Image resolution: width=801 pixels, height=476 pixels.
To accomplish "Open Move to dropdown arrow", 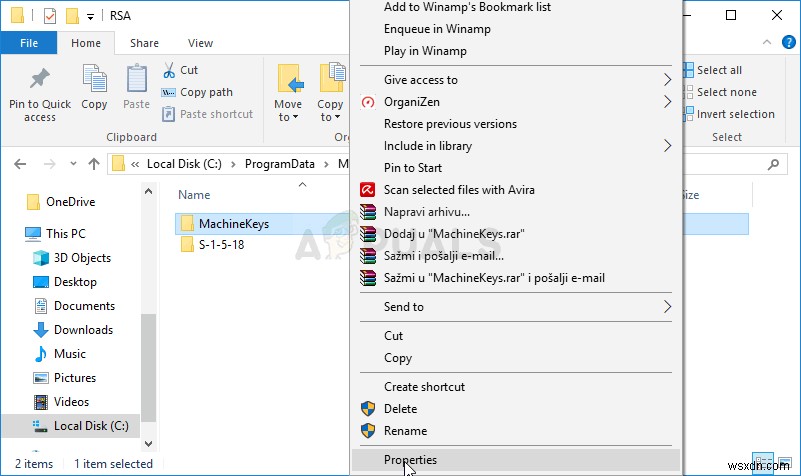I will [x=295, y=117].
